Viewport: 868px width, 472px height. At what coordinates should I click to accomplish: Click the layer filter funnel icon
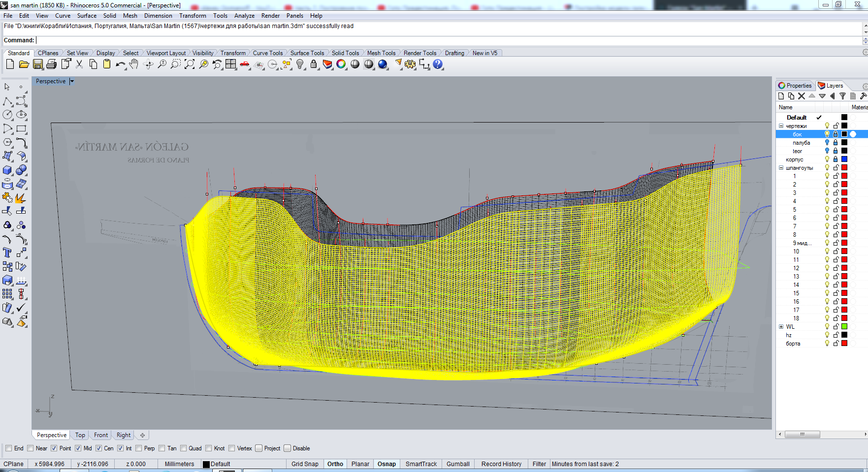click(842, 96)
